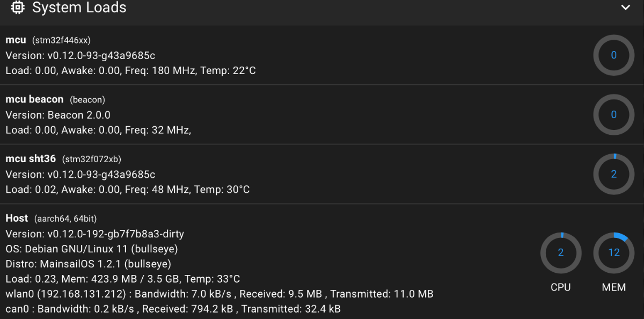Select the mcu beacon heading

[x=34, y=99]
